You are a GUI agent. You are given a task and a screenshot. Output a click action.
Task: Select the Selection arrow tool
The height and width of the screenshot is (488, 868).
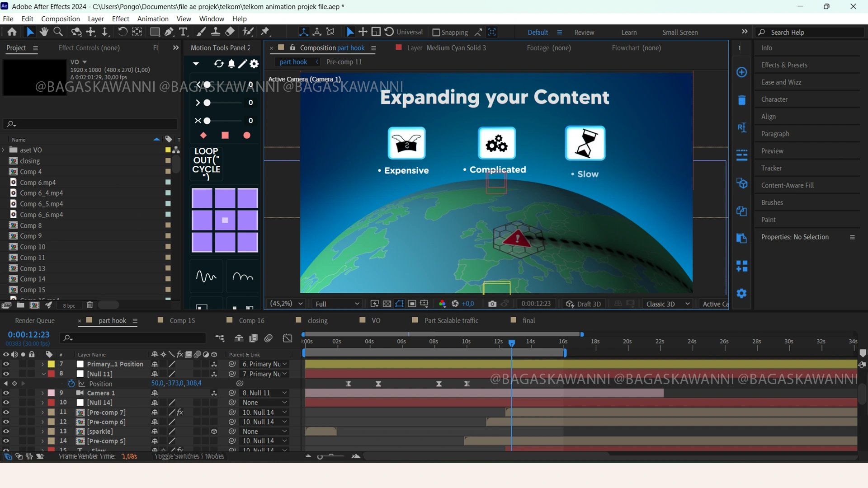30,32
